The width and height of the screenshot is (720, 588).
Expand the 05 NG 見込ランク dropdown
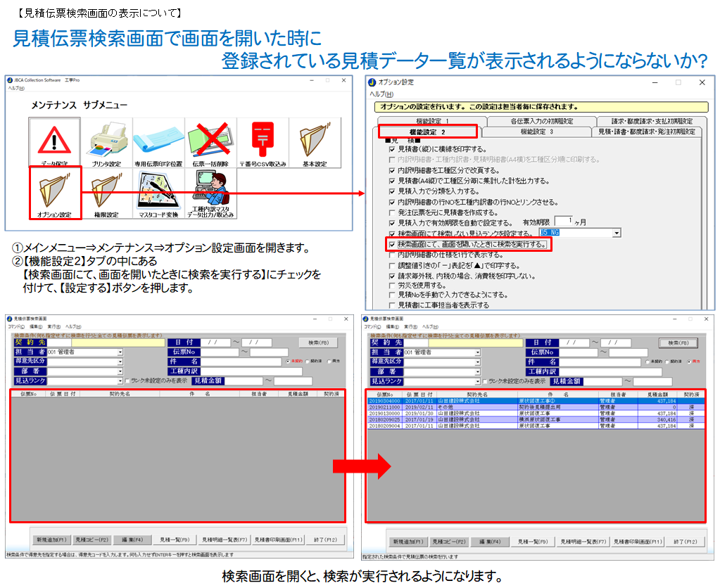[617, 233]
